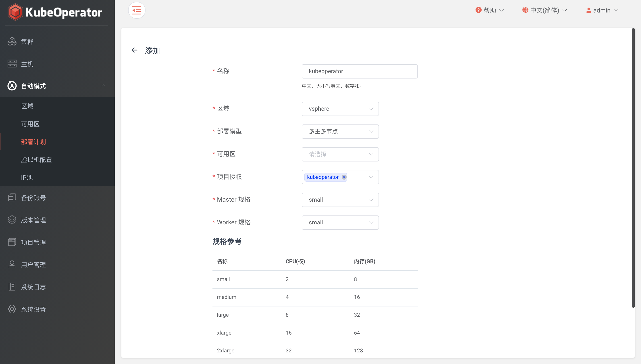Open 版本管理 version management in sidebar

(33, 220)
